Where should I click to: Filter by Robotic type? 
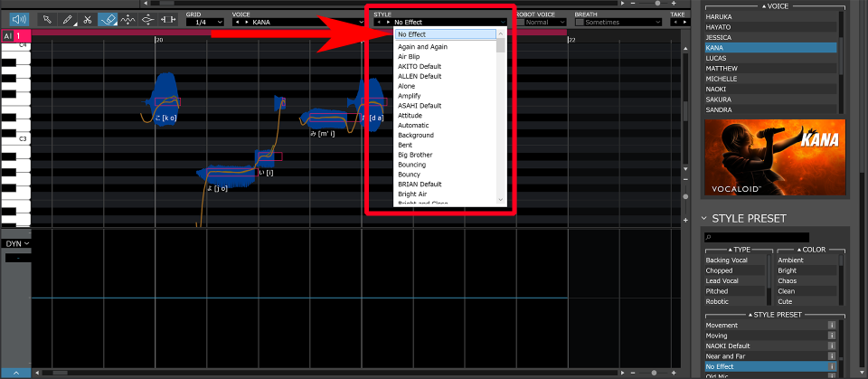(x=734, y=302)
